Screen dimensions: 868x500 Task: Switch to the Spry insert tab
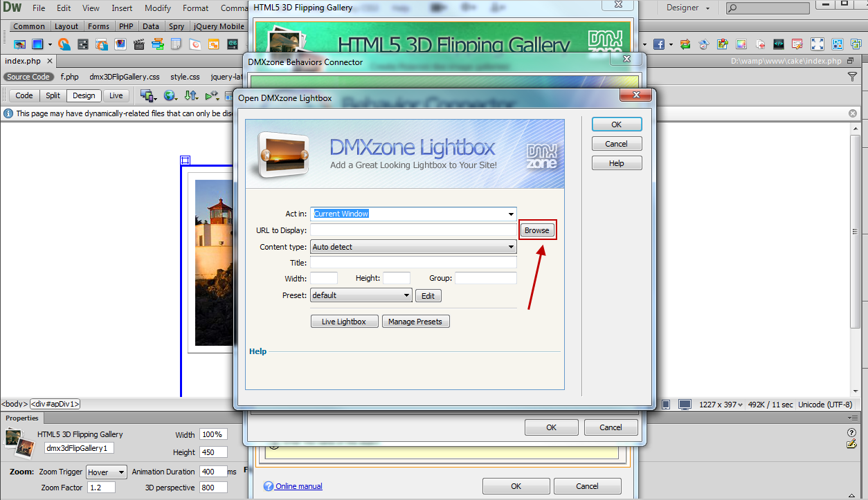point(177,26)
